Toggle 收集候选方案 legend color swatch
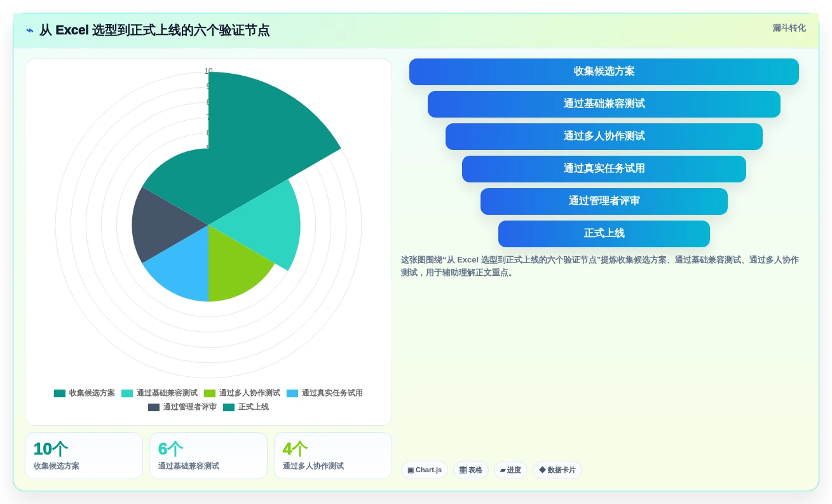The height and width of the screenshot is (504, 832). pos(60,393)
